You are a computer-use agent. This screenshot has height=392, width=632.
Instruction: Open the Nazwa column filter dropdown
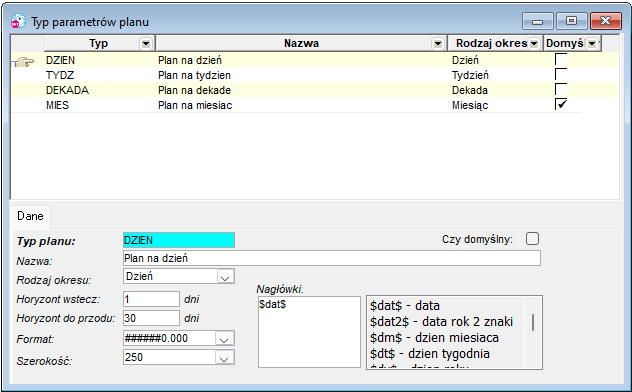pos(438,44)
